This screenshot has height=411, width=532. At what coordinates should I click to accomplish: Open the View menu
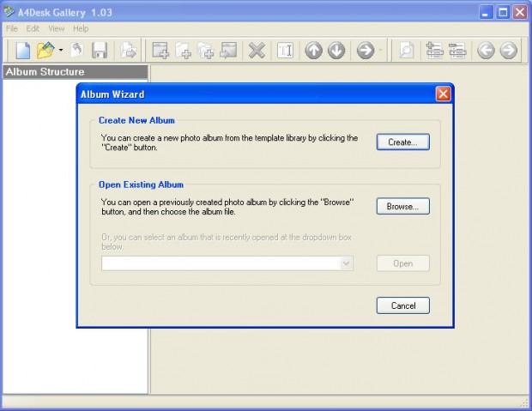(57, 28)
